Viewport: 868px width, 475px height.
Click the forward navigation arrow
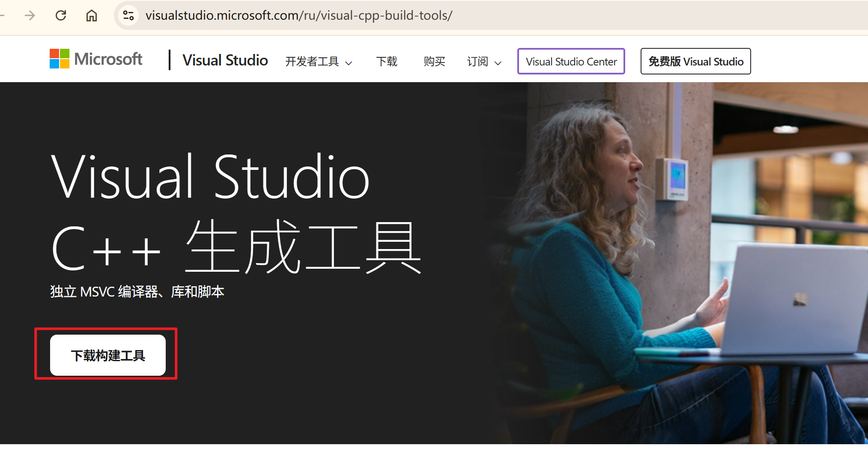pyautogui.click(x=30, y=16)
